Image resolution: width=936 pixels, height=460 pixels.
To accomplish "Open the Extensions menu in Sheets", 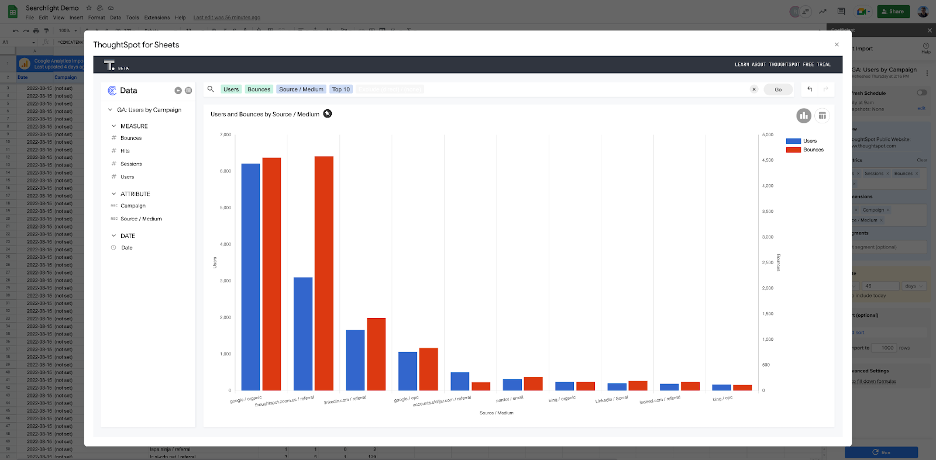I will (x=157, y=18).
